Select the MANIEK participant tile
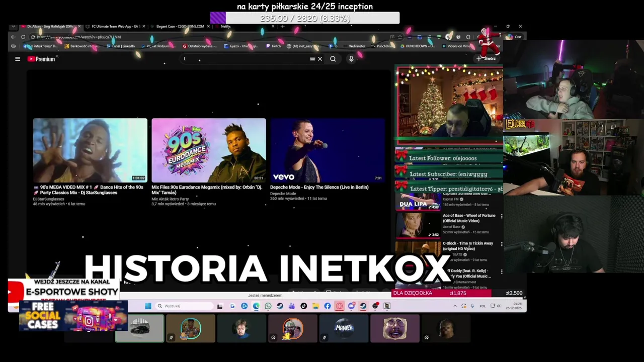This screenshot has width=644, height=362. point(344,328)
